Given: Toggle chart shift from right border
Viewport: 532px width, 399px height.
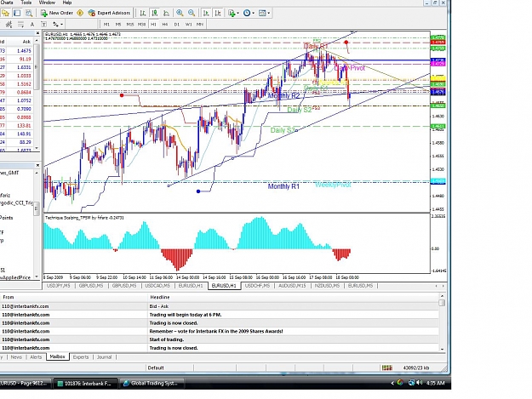Looking at the screenshot, I should 218,13.
